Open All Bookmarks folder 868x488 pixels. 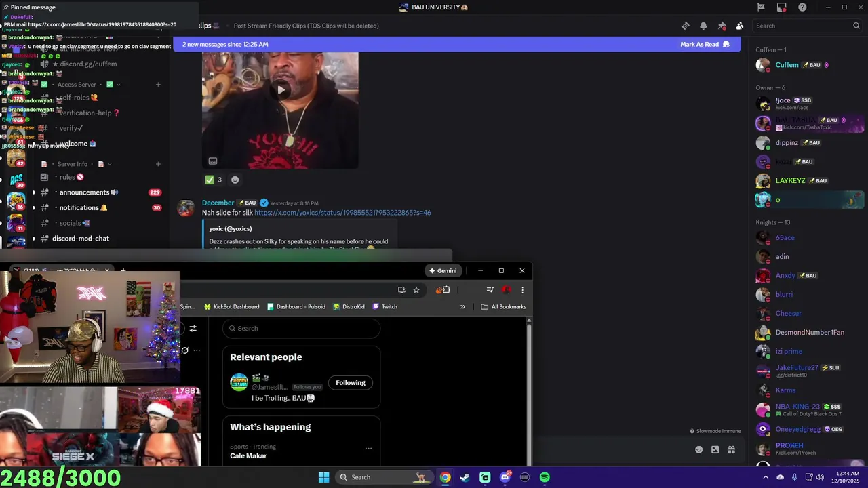[x=503, y=306]
